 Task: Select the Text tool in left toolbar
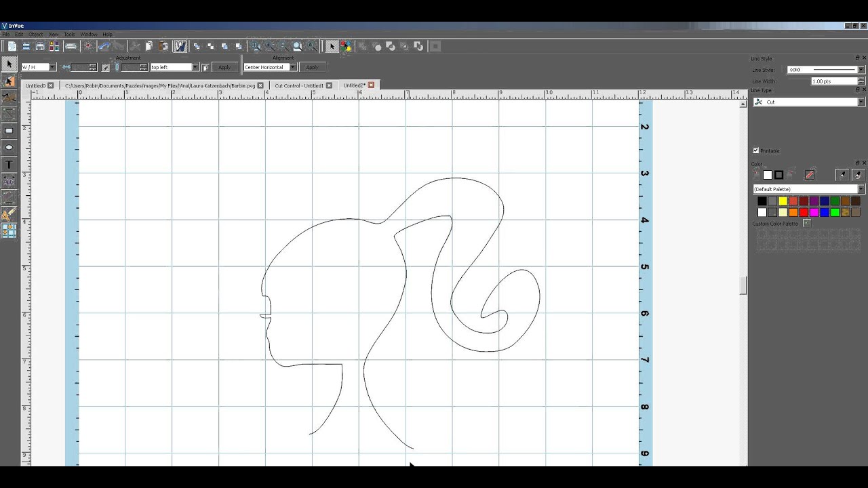click(x=9, y=164)
